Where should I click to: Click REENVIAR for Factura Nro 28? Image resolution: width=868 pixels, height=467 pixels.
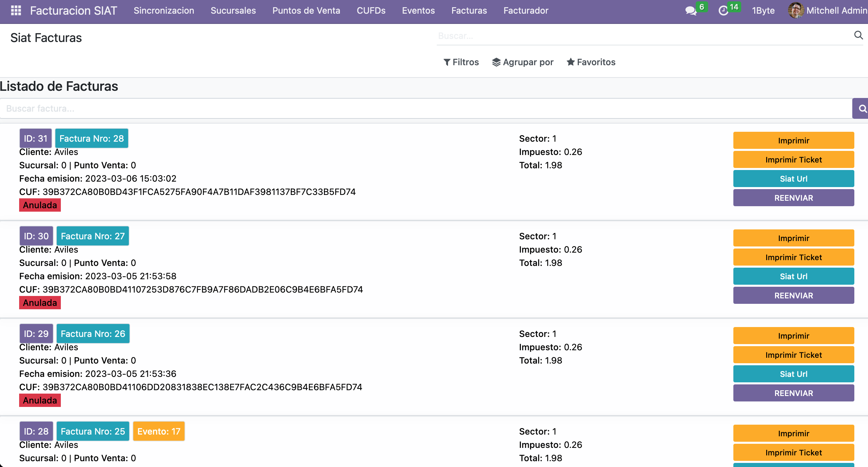pos(793,198)
